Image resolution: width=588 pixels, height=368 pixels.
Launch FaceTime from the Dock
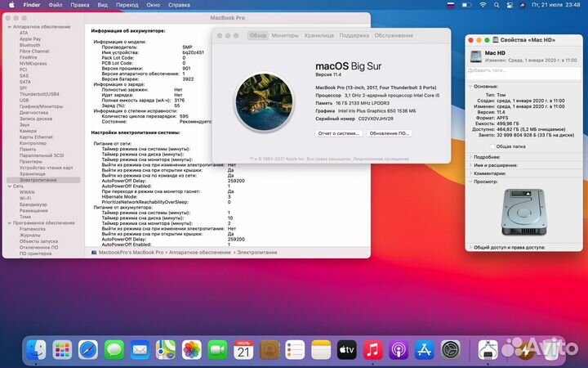pyautogui.click(x=217, y=350)
